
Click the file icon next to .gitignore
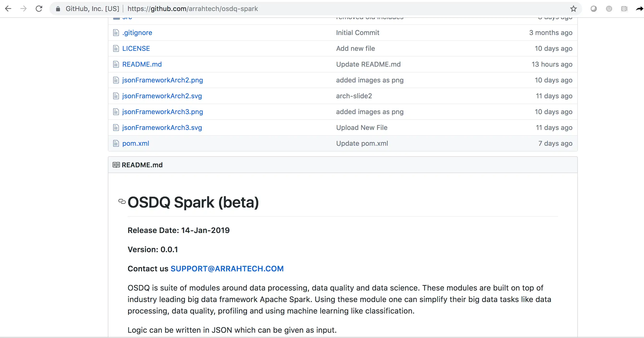pyautogui.click(x=116, y=33)
